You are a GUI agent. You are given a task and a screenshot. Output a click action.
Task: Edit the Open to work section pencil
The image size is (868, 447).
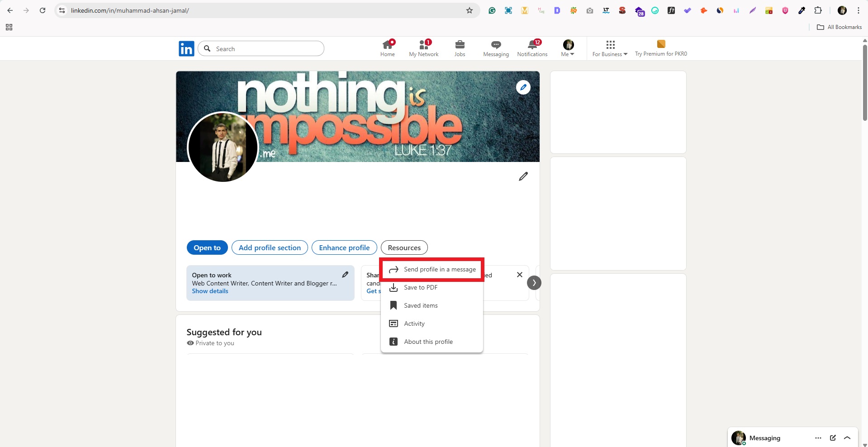[x=345, y=274]
